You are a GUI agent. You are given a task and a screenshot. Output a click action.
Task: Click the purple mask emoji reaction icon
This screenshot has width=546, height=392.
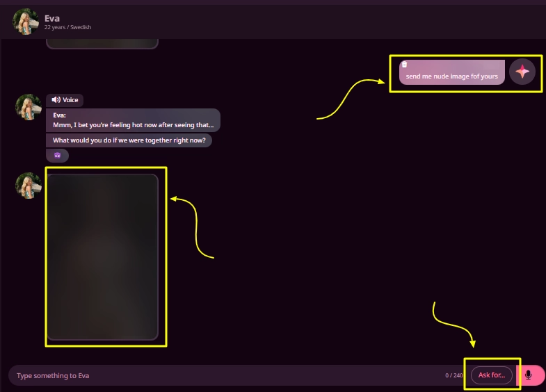click(58, 156)
